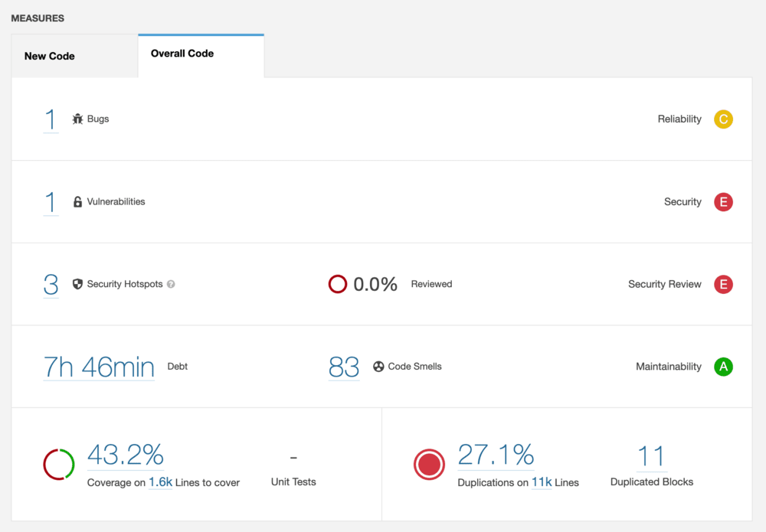Open the 83 Code Smells list
This screenshot has height=532, width=766.
pos(343,367)
